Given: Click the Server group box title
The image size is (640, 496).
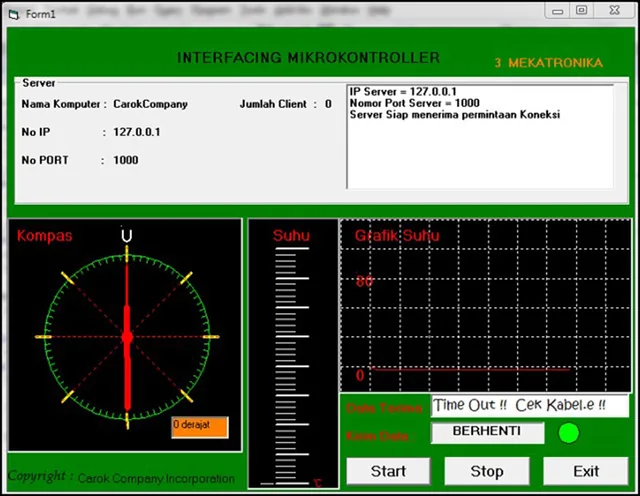Looking at the screenshot, I should 39,83.
